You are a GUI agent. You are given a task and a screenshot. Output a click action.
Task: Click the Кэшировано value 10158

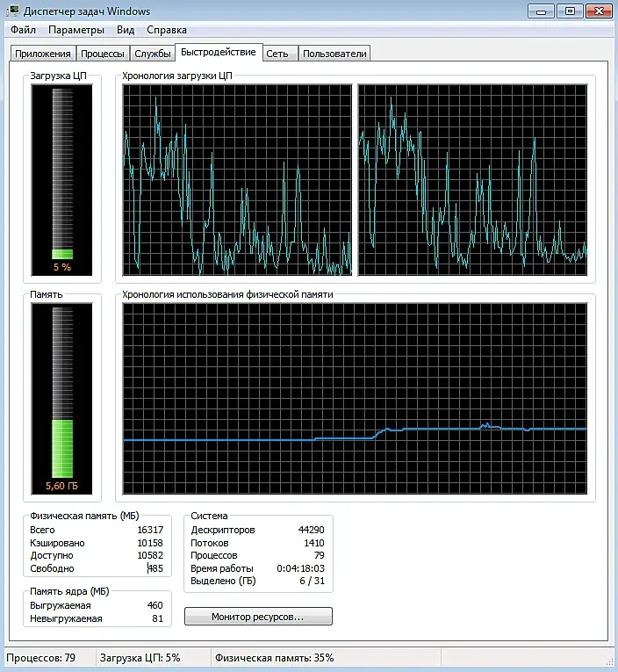[x=150, y=543]
